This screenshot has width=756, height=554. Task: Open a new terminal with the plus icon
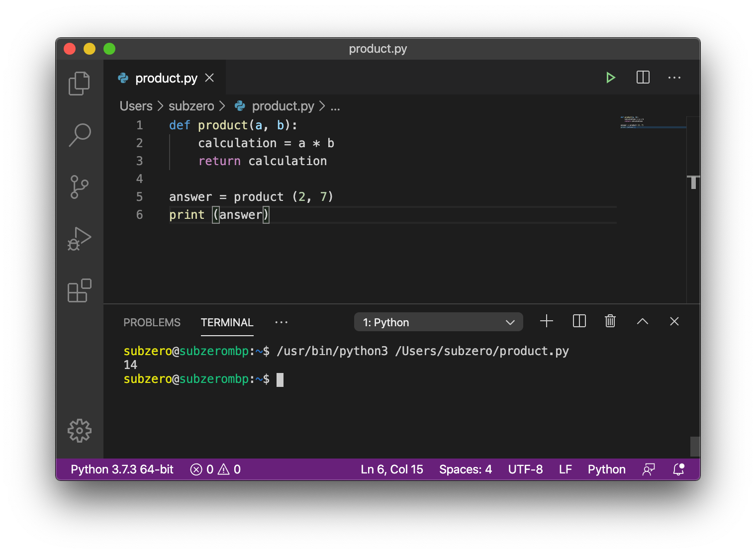[547, 321]
